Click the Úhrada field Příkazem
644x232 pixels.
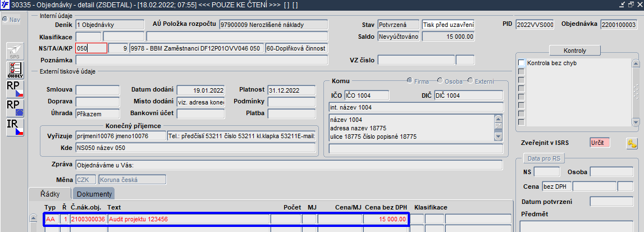point(97,113)
